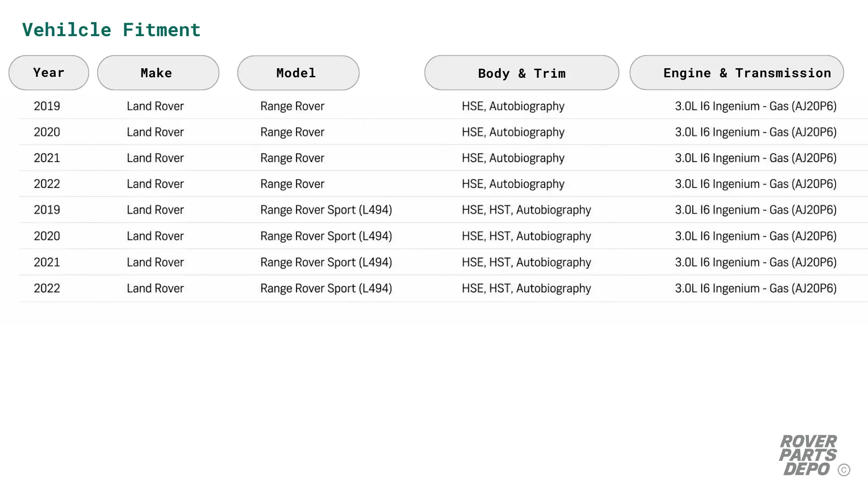Click 2022 Range Rover Sport (L494) model
This screenshot has height=488, width=868.
(x=326, y=289)
